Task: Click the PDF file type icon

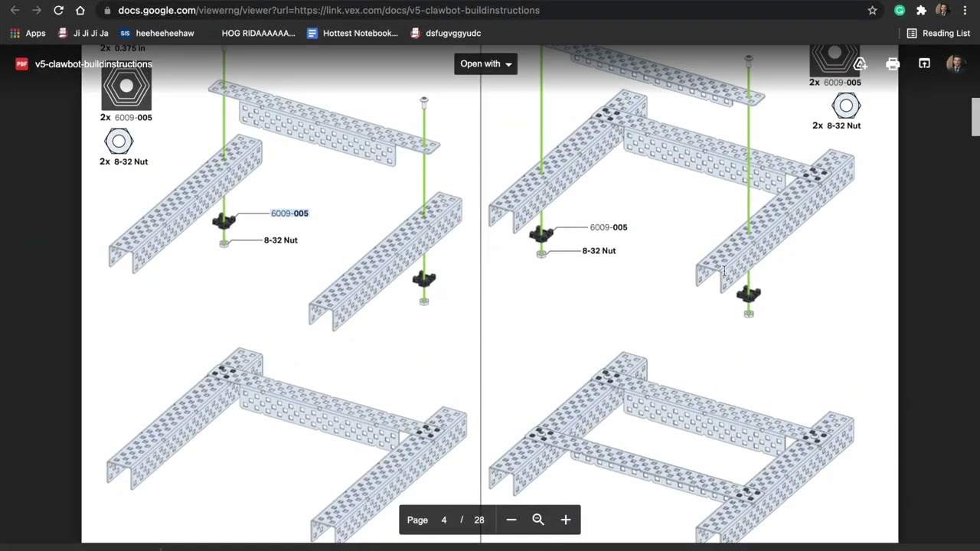Action: [21, 64]
